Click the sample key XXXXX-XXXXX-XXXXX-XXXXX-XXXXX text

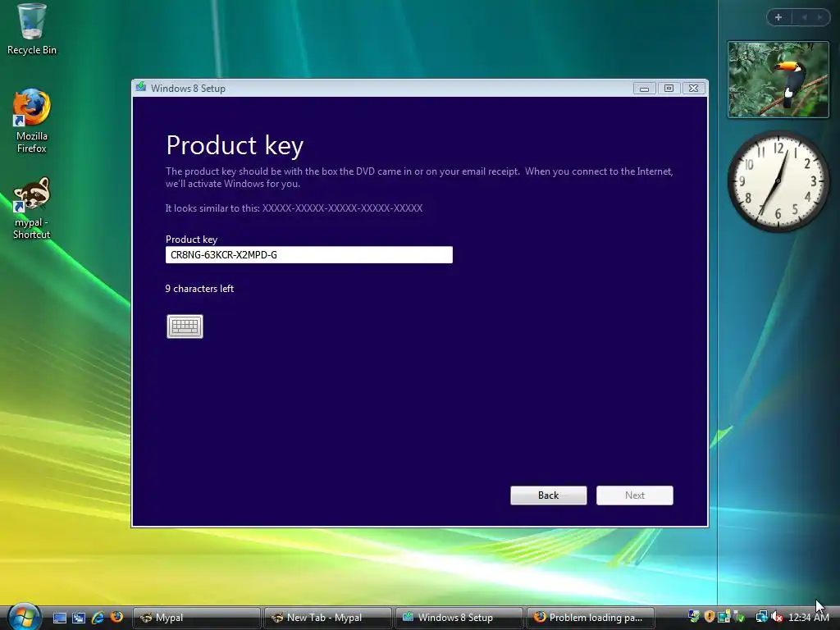point(342,208)
